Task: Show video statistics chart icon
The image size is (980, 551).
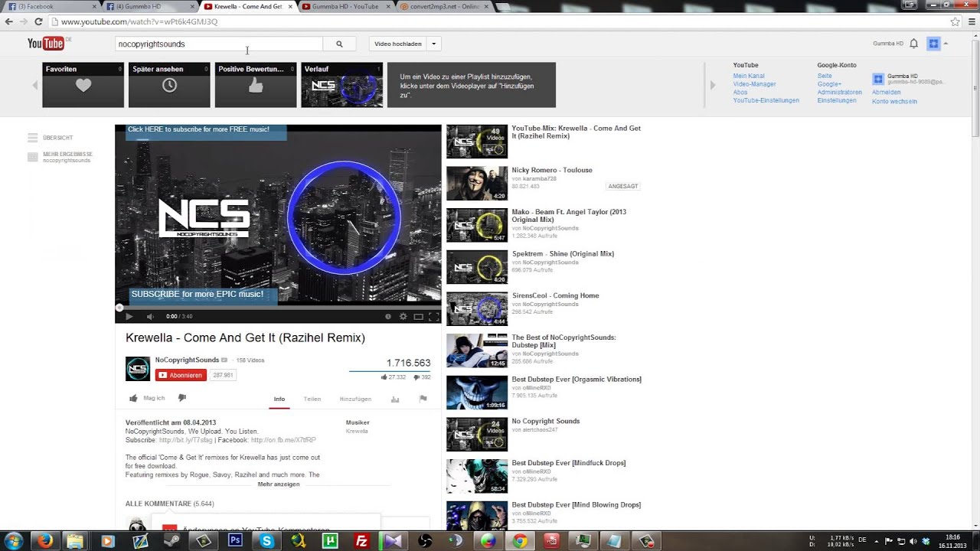Action: click(395, 399)
